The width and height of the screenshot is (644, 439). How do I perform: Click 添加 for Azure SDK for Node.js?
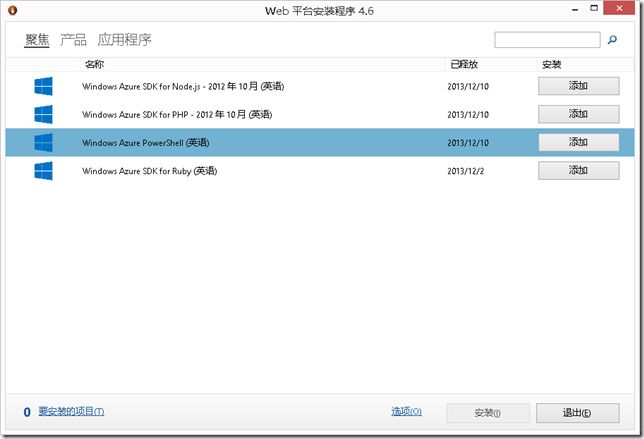[579, 86]
